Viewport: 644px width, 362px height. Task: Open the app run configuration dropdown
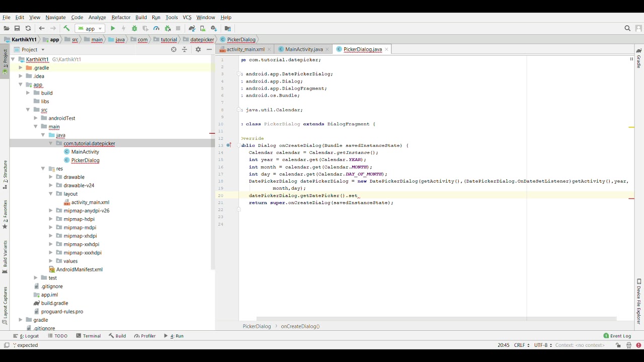pos(90,29)
